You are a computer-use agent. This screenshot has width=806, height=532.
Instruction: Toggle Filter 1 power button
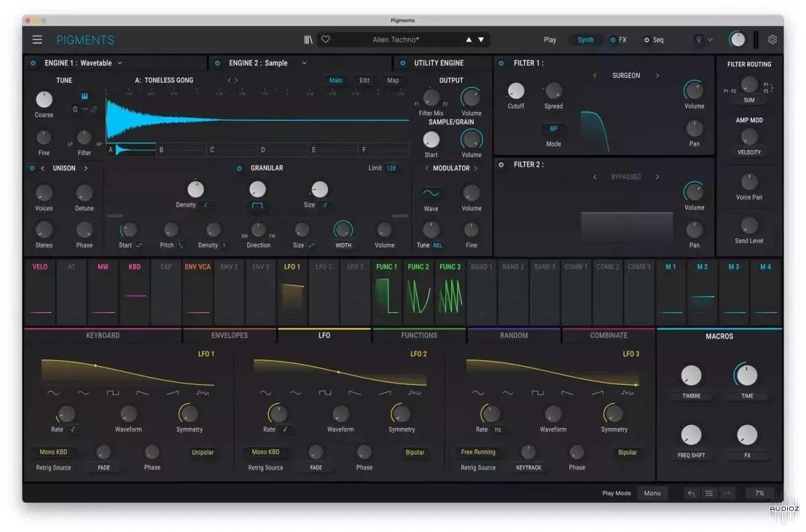coord(502,63)
